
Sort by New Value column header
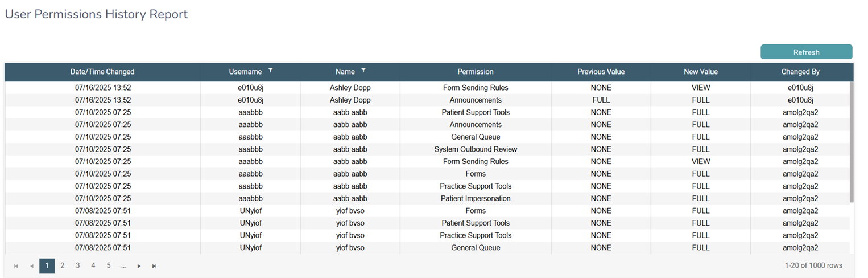click(x=701, y=72)
